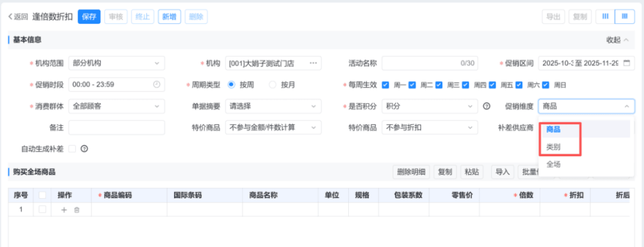Choose 类别 from the dropdown list

tap(554, 147)
